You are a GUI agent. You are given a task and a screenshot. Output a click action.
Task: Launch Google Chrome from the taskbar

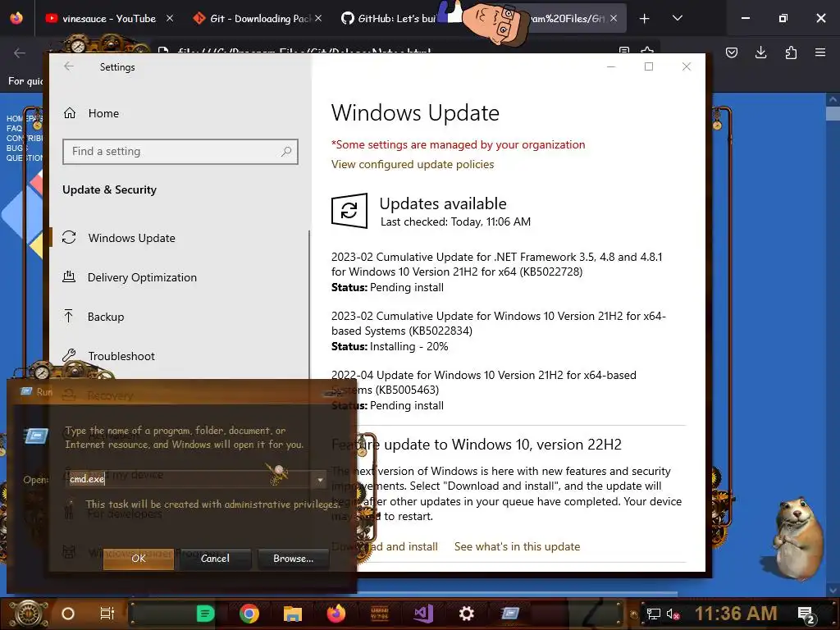[249, 614]
